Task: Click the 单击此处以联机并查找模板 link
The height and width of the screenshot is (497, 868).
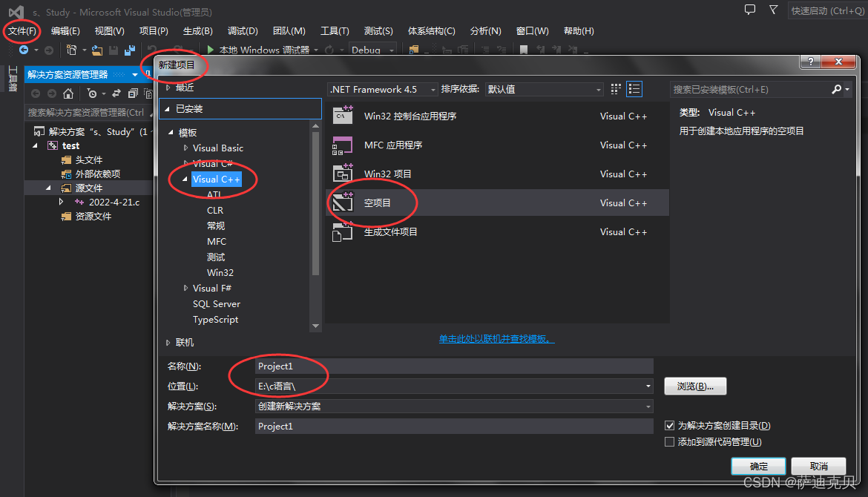Action: pos(496,339)
